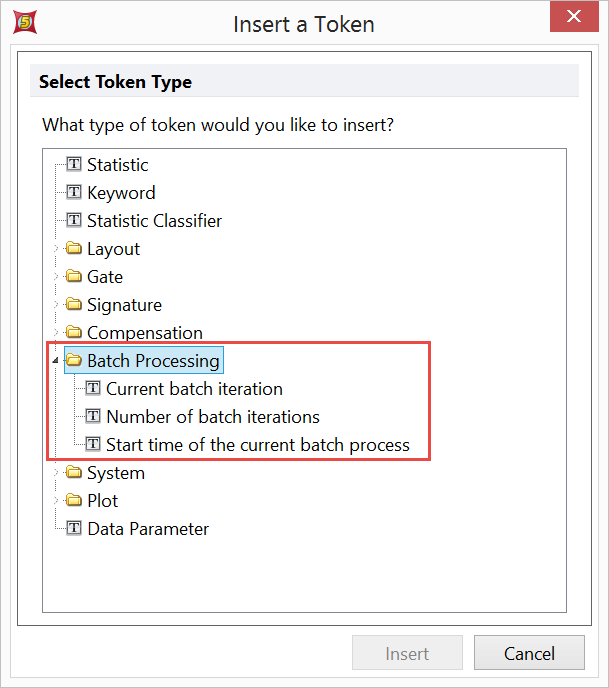Click the Layout folder icon
Viewport: 609px width, 688px height.
(74, 248)
